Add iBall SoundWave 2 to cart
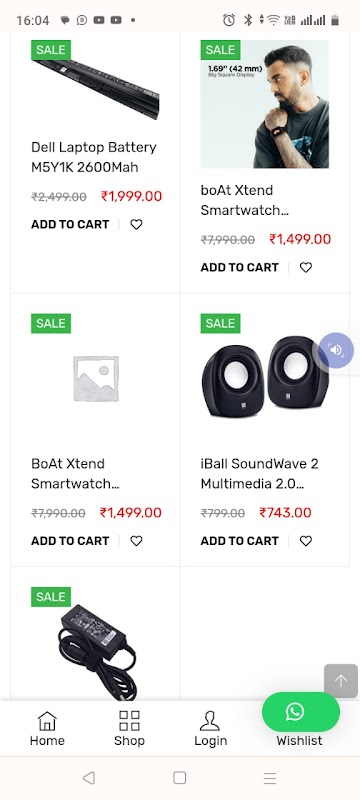The width and height of the screenshot is (360, 800). (240, 541)
